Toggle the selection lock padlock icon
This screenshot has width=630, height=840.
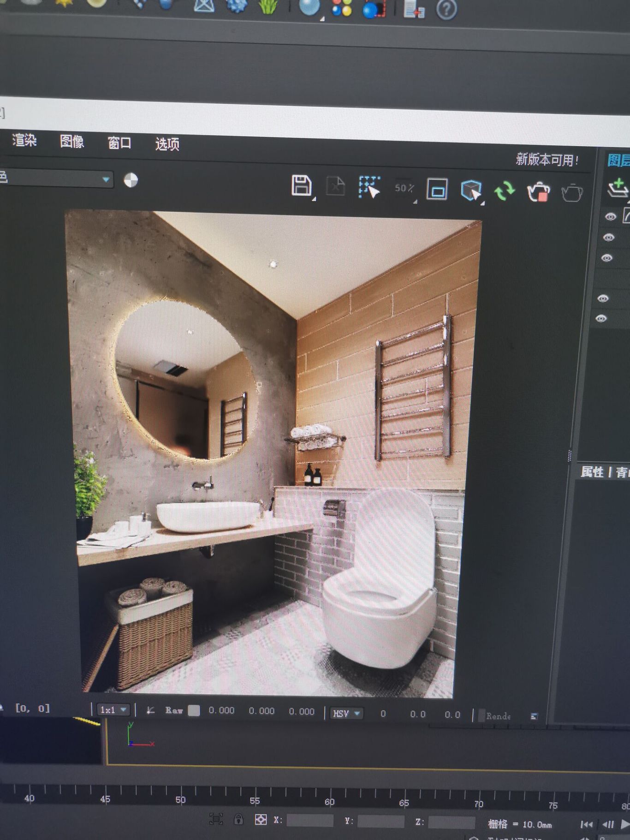[x=238, y=819]
